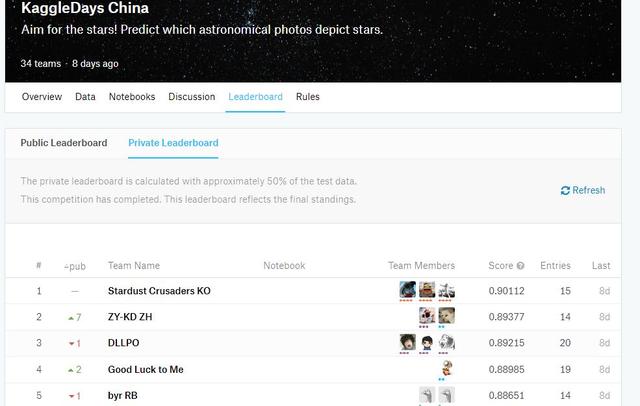Switch to Public Leaderboard

click(64, 143)
